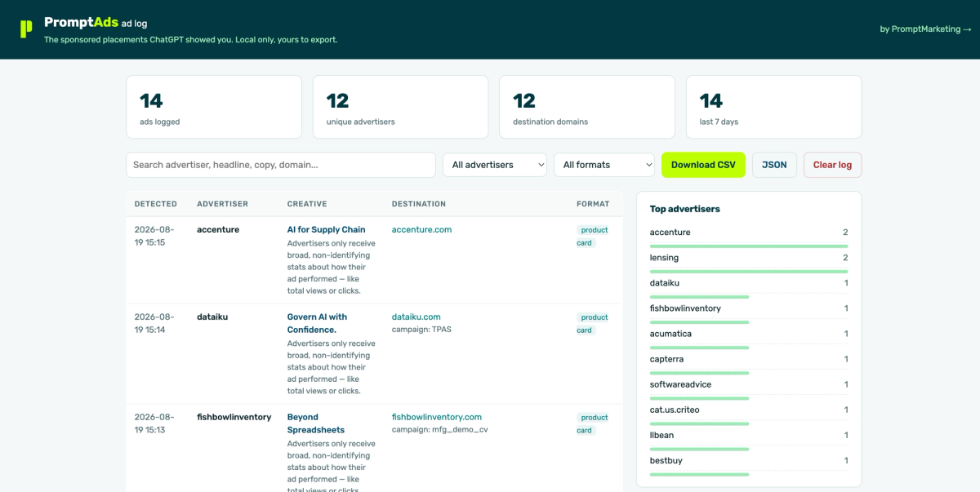
Task: Select bestbuy in Top advertisers list
Action: tap(749, 460)
